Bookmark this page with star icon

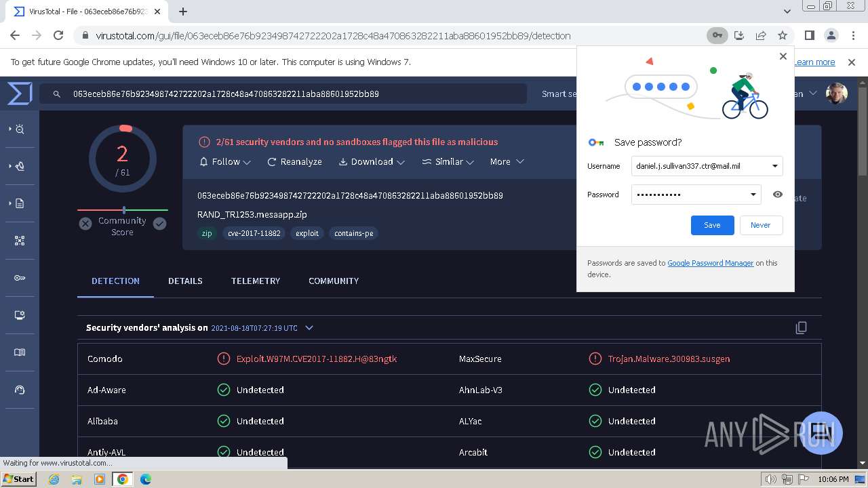pyautogui.click(x=783, y=35)
